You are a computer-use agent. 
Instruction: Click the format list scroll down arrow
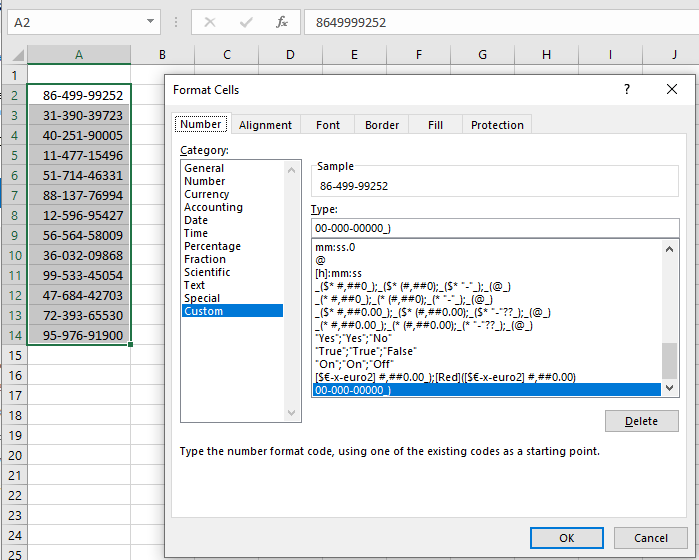coord(669,388)
